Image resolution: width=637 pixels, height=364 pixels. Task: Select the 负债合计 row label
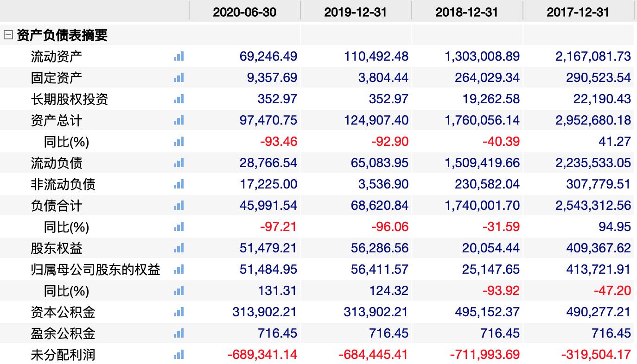tap(57, 206)
